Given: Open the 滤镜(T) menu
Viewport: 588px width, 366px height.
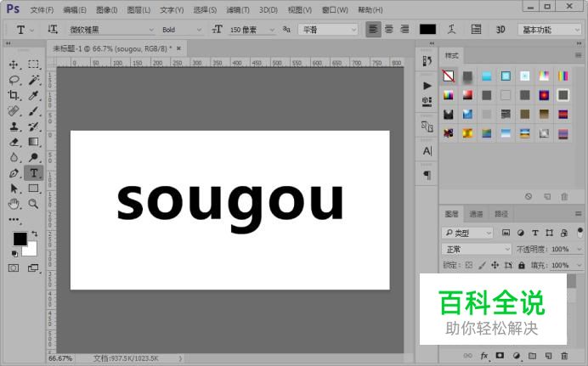Looking at the screenshot, I should point(238,9).
